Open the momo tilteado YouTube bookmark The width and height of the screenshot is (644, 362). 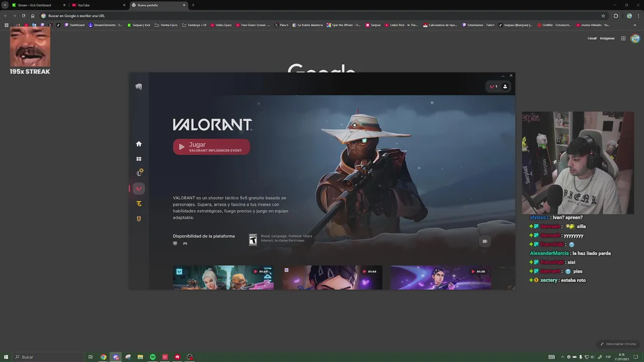point(593,25)
